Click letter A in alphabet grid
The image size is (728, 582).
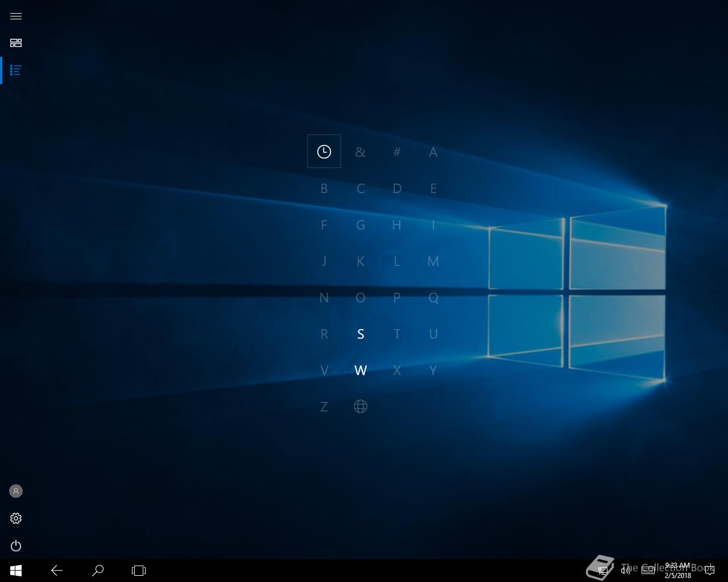(x=433, y=152)
